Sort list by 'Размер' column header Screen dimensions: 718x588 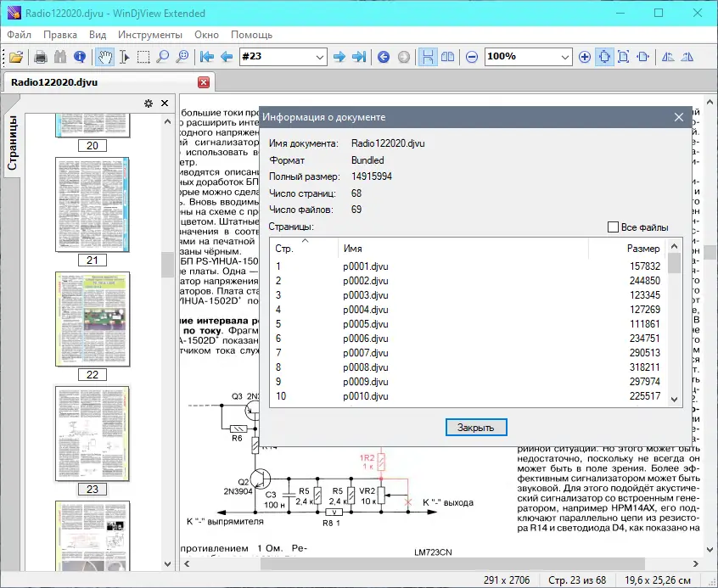click(627, 249)
